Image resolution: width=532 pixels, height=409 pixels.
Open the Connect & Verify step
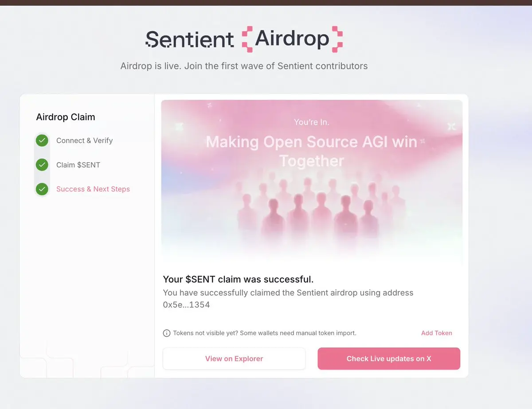[x=84, y=140]
